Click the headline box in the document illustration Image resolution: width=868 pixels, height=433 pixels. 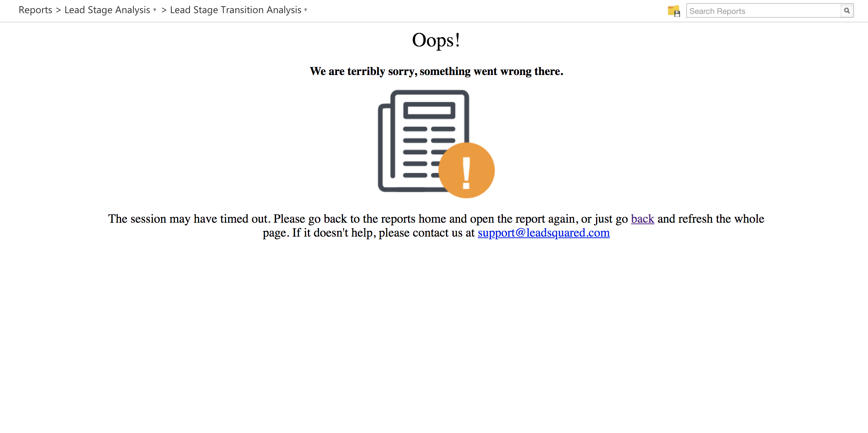point(429,111)
